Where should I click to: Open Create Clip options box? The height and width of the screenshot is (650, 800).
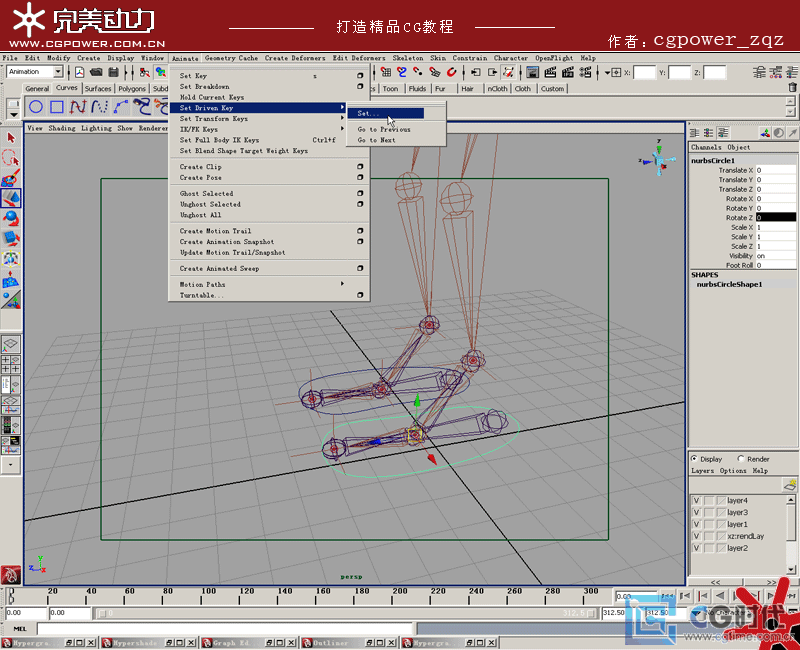point(360,166)
